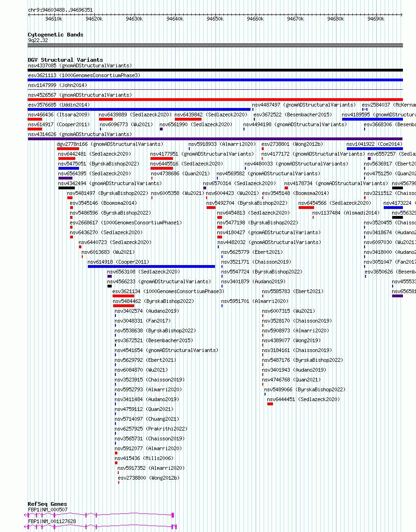
Task: Select nsv466436 (Itsara2009) variant label
Action: (x=59, y=115)
